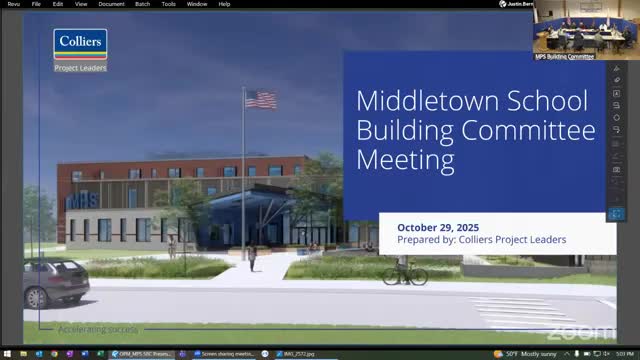The height and width of the screenshot is (360, 640).
Task: Click the October 29, 2025 date text
Action: click(x=438, y=228)
